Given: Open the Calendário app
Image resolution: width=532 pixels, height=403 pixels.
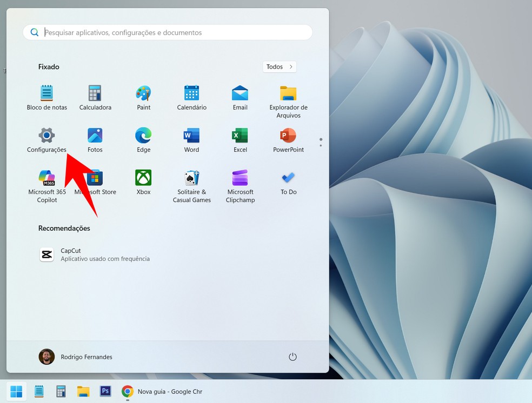Looking at the screenshot, I should [x=192, y=98].
